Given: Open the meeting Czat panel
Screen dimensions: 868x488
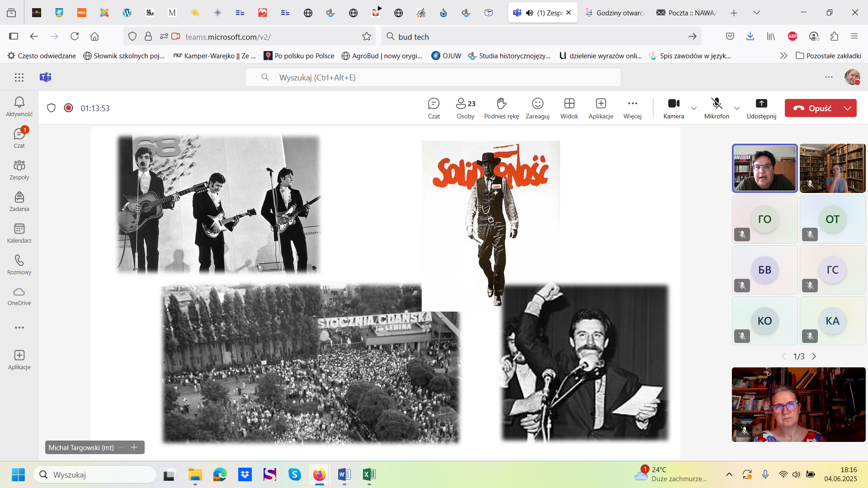Looking at the screenshot, I should point(434,108).
